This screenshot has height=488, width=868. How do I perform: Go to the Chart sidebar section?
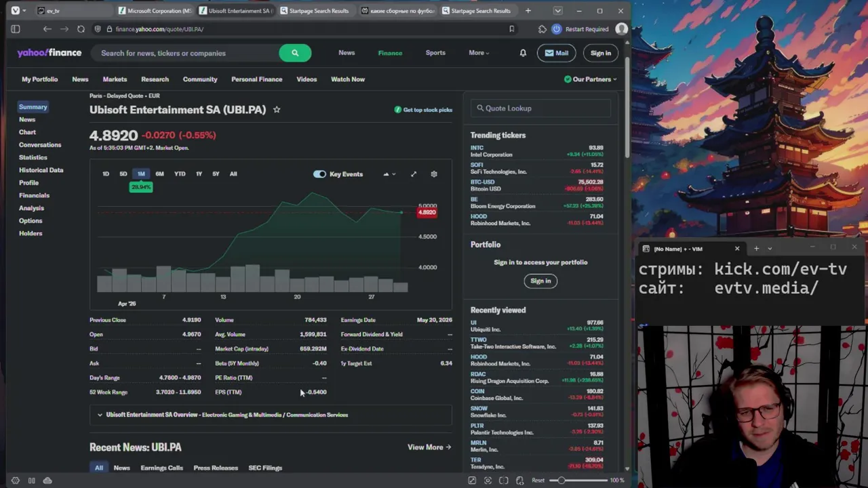click(27, 132)
